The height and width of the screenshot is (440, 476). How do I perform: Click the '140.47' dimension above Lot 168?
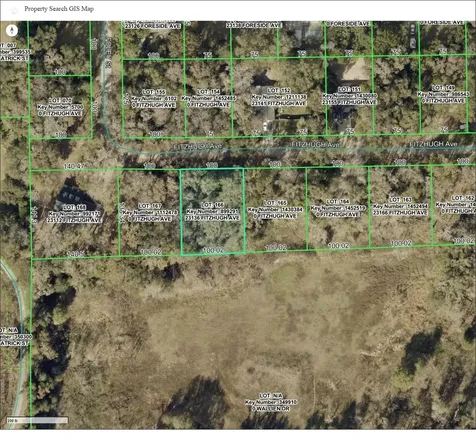74,166
